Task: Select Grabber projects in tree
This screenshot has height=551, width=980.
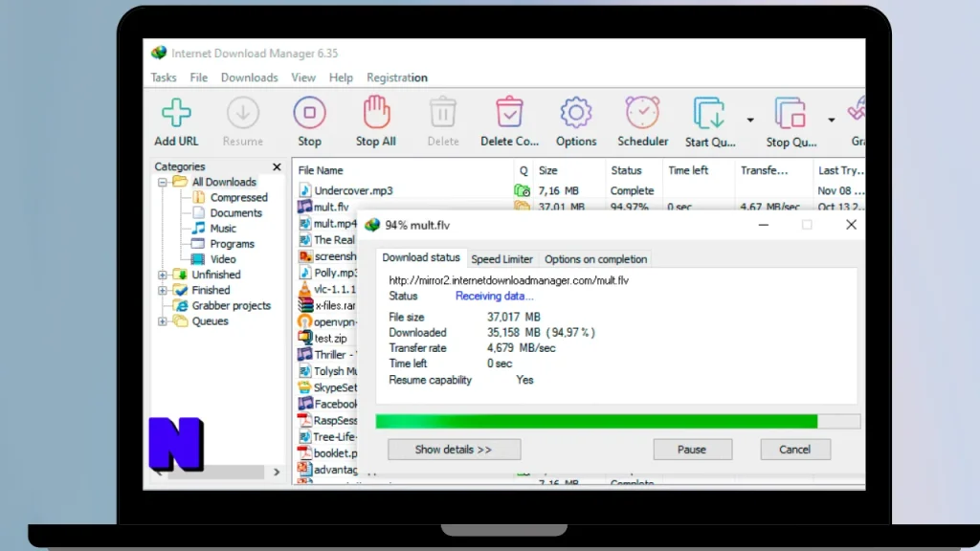Action: point(232,305)
